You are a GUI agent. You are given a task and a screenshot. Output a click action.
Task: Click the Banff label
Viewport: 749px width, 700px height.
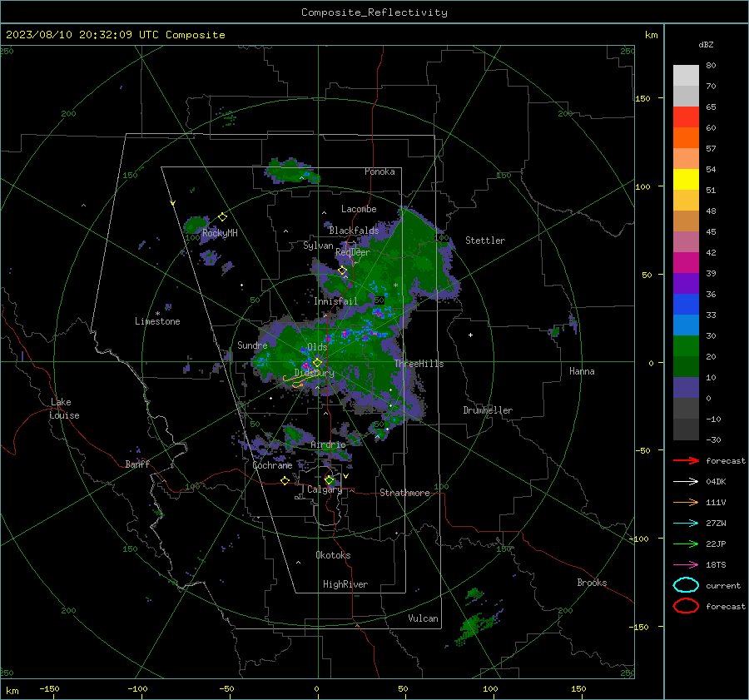coord(137,464)
